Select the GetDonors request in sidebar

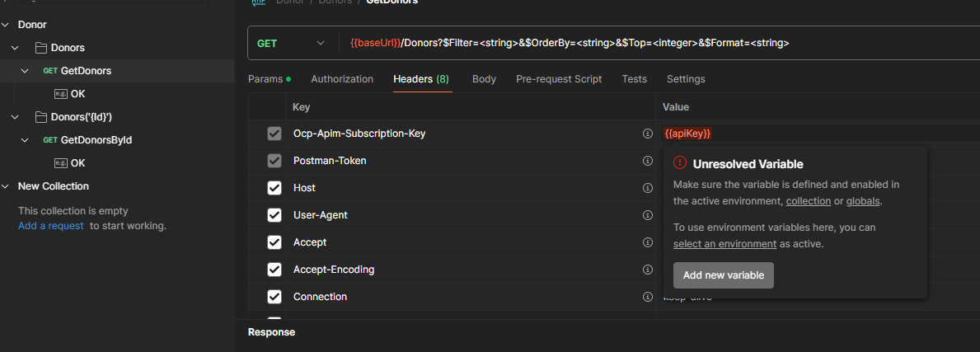(x=86, y=71)
